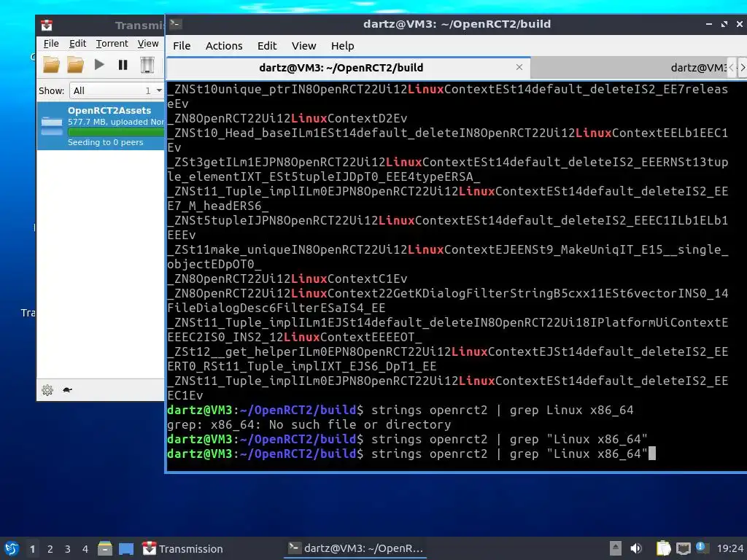Open Transmission's View menu
Viewport: 747px width, 560px height.
148,43
